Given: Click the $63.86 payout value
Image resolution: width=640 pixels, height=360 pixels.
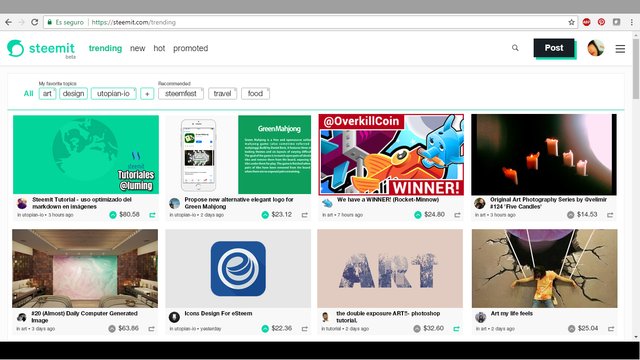Looking at the screenshot, I should (129, 328).
